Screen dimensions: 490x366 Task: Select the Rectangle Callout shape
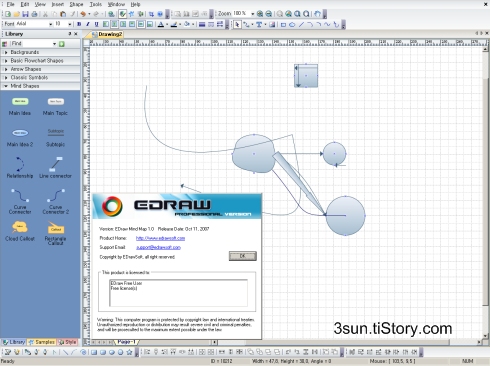[x=55, y=233]
